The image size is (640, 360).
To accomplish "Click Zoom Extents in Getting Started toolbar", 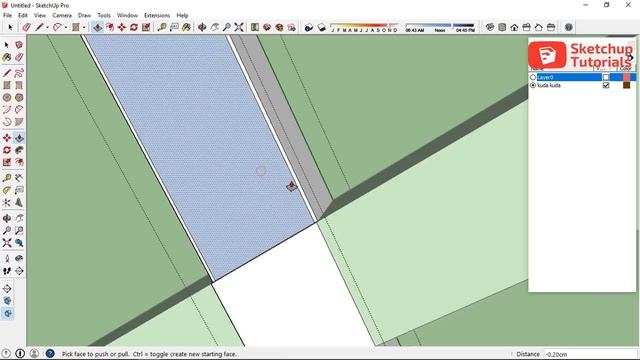I will pos(239,27).
